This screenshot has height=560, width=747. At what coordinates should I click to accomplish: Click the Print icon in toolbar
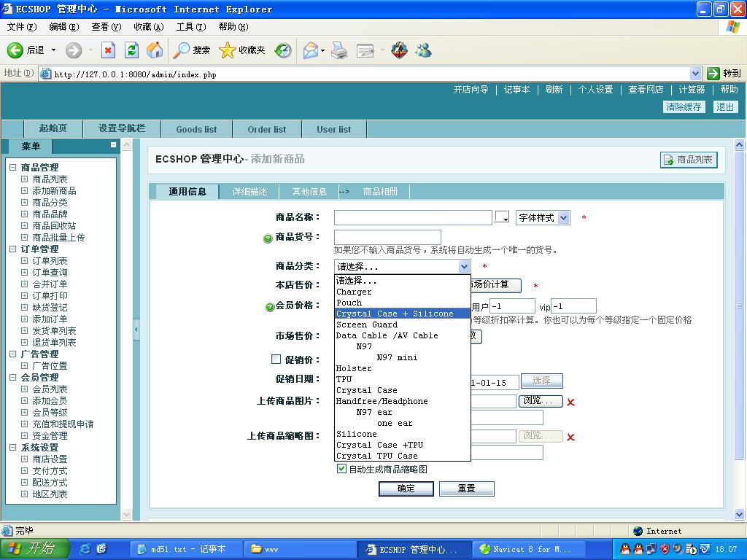click(x=339, y=50)
